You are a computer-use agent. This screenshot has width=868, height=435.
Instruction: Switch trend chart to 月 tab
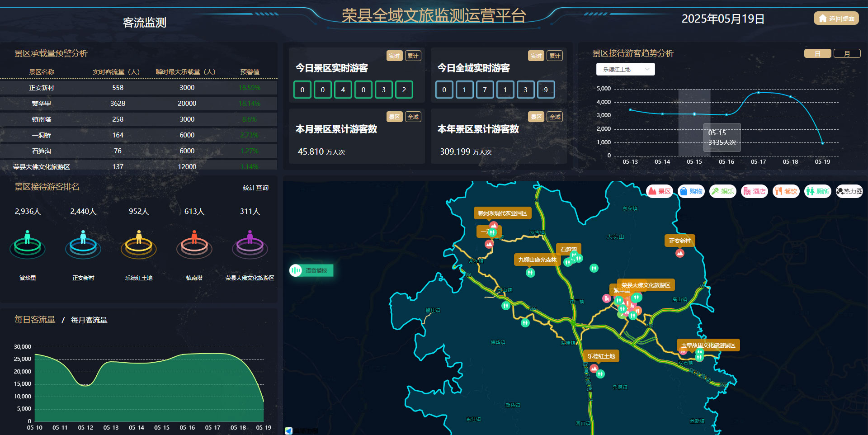point(847,54)
